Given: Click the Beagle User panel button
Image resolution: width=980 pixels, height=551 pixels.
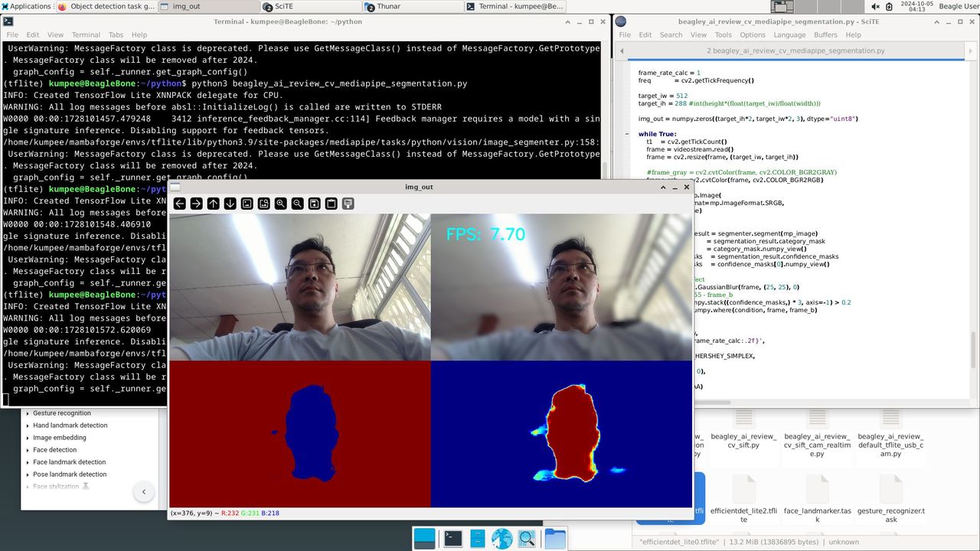Looking at the screenshot, I should click(959, 6).
